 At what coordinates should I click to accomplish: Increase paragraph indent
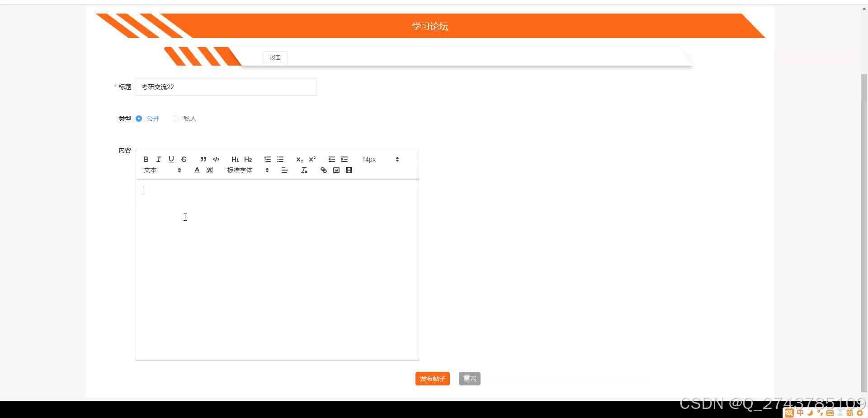coord(344,159)
